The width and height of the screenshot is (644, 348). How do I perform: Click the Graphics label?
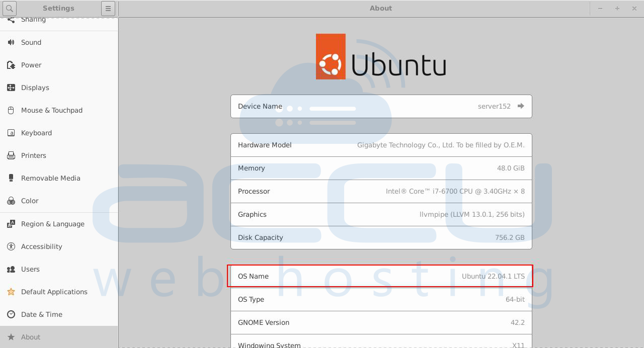coord(252,214)
